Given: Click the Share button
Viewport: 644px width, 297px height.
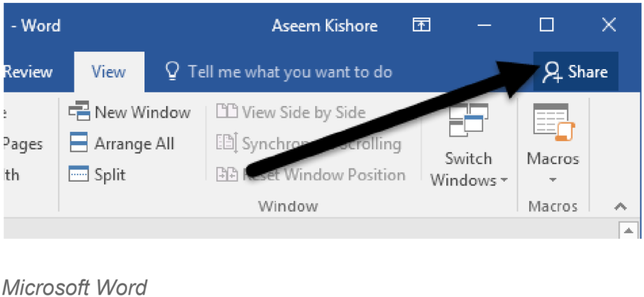Looking at the screenshot, I should 576,72.
